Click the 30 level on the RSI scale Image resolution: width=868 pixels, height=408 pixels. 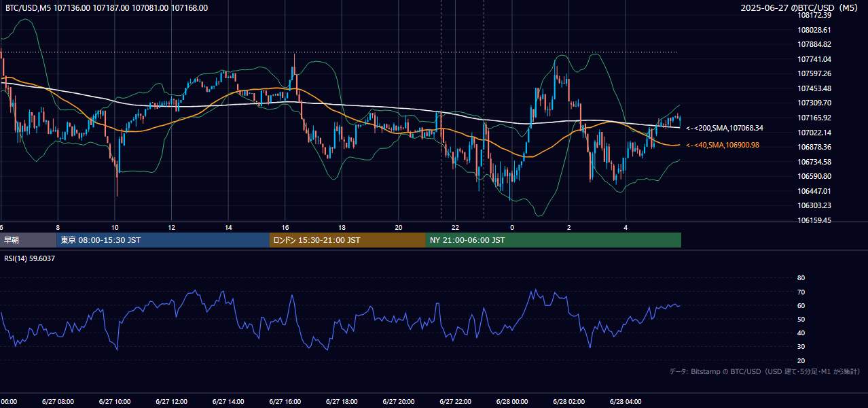tap(801, 347)
